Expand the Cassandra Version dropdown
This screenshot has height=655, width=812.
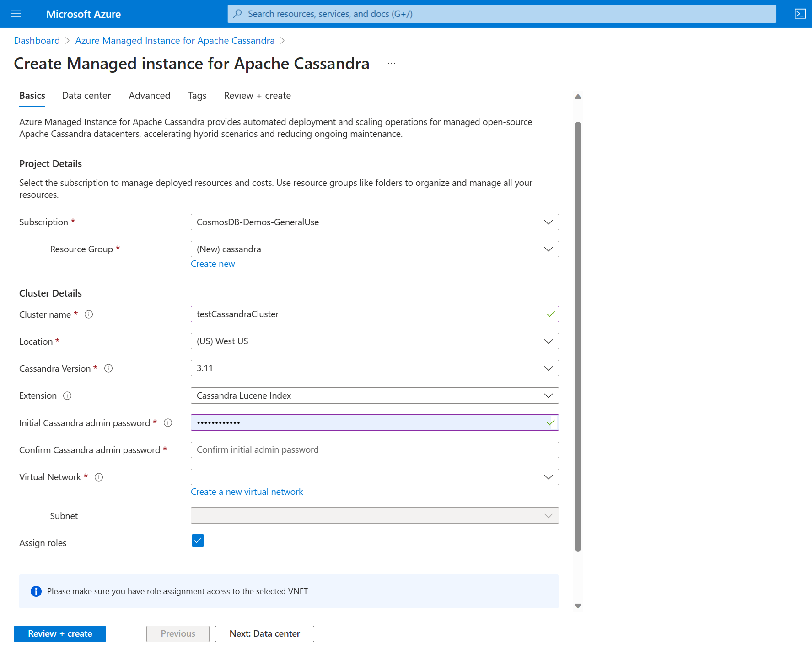[x=375, y=368]
